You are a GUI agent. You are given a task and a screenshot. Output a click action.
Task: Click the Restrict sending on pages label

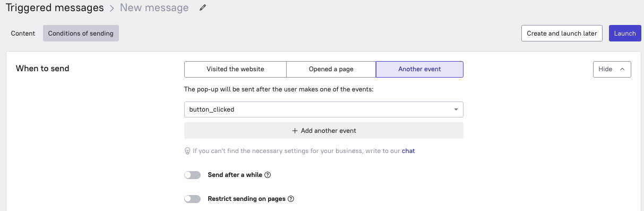click(247, 199)
